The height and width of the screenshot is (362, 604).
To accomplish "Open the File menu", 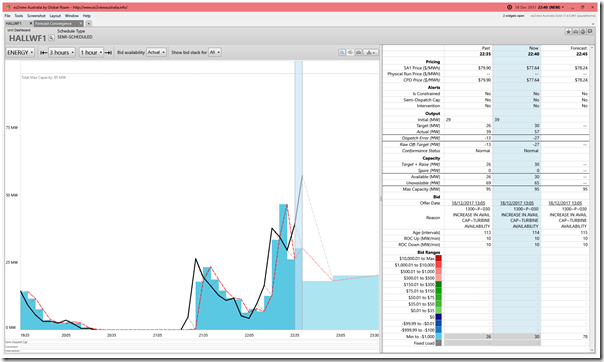I will click(x=7, y=16).
